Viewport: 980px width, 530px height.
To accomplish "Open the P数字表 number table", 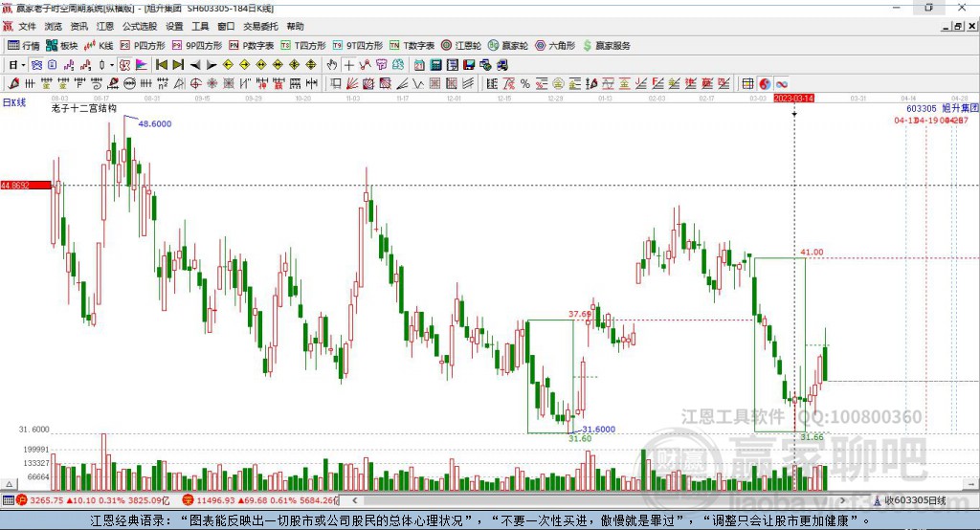I will click(x=252, y=46).
